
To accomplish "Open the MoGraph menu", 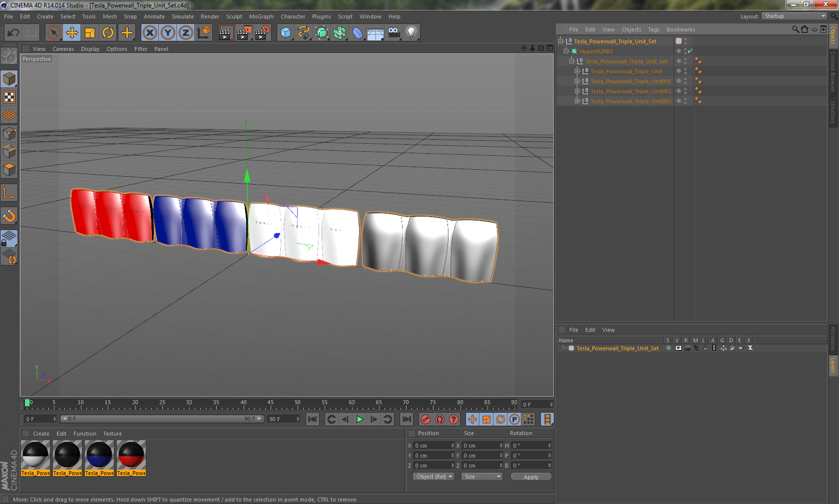I will [261, 16].
